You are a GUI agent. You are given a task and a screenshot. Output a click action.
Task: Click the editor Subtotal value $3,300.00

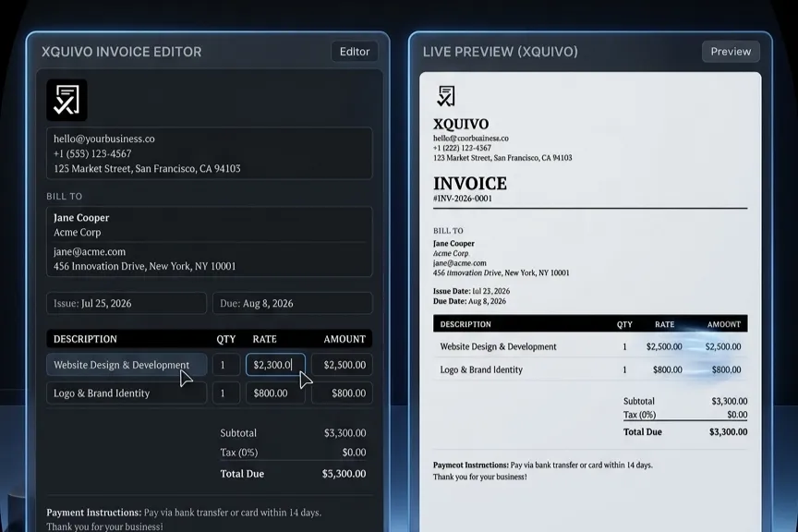[x=345, y=433]
